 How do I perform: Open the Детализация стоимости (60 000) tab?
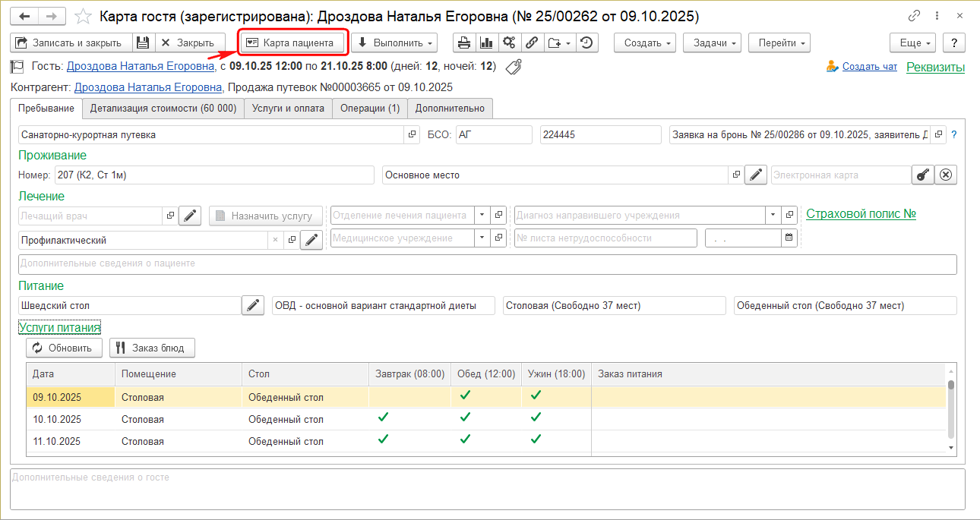tap(163, 109)
